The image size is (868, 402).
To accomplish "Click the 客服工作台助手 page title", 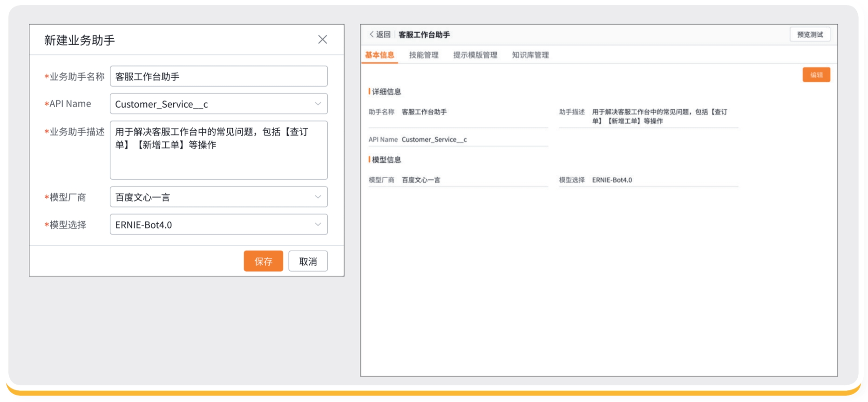I will pyautogui.click(x=424, y=34).
